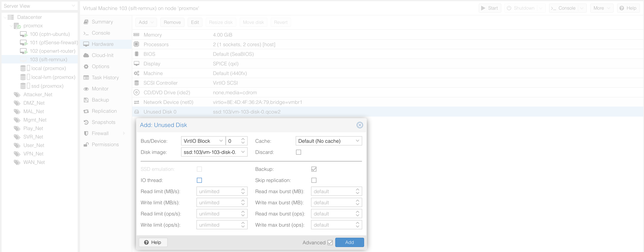Click the Write limit (ops/s) input field

[217, 225]
